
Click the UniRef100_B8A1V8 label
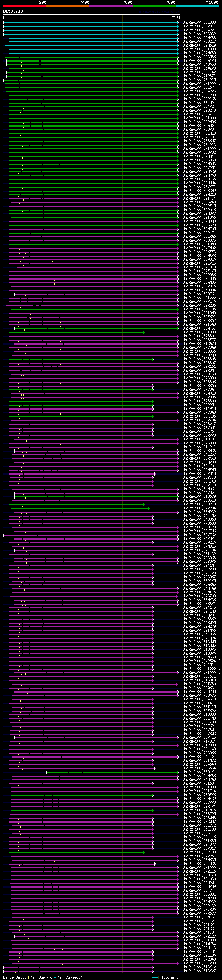click(199, 60)
